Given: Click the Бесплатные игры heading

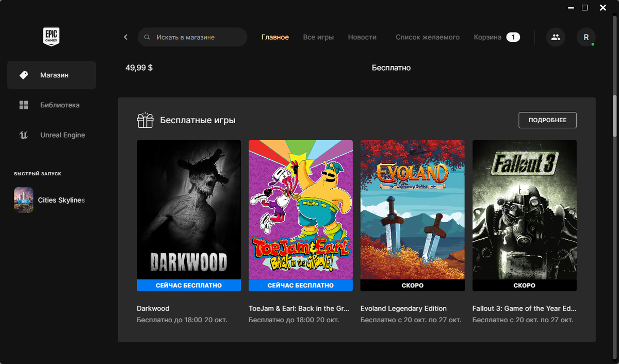Looking at the screenshot, I should 198,120.
